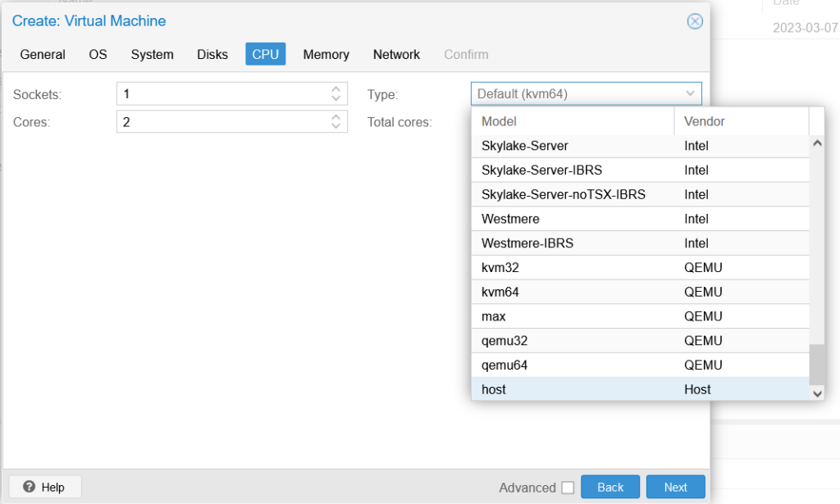Enable the Advanced checkbox
This screenshot has height=504, width=840.
568,488
